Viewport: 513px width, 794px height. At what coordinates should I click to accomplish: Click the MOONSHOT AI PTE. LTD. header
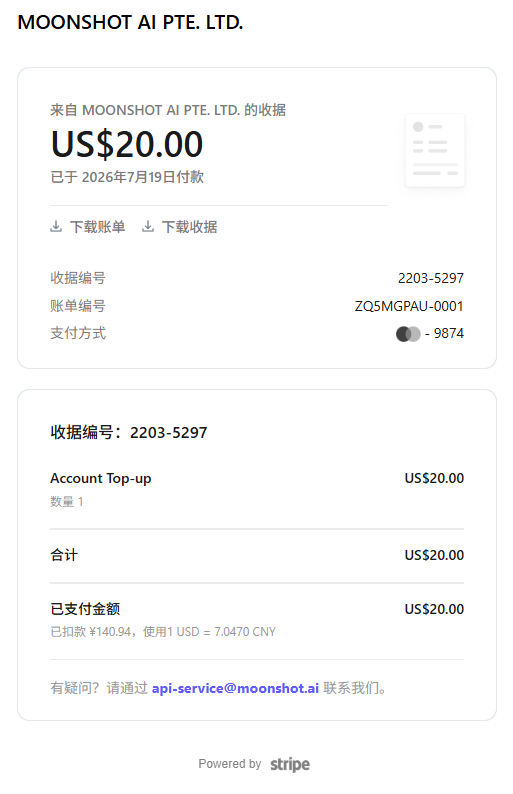click(x=130, y=23)
